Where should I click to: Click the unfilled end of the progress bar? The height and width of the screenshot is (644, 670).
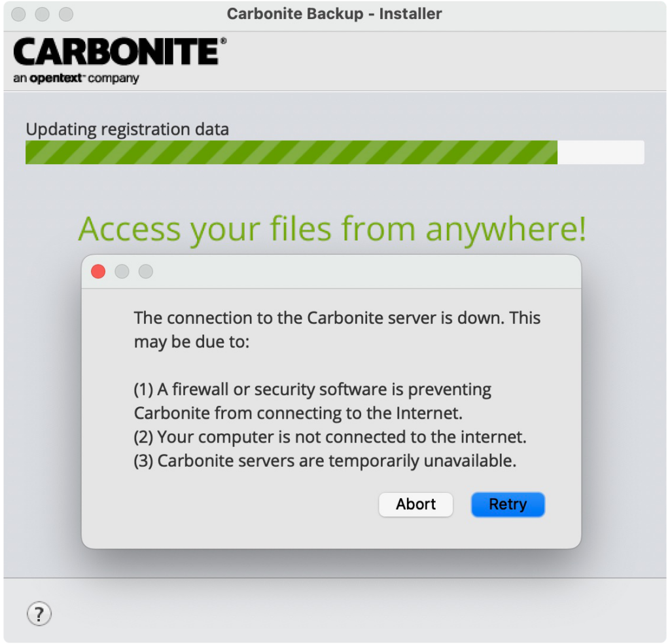tap(601, 152)
